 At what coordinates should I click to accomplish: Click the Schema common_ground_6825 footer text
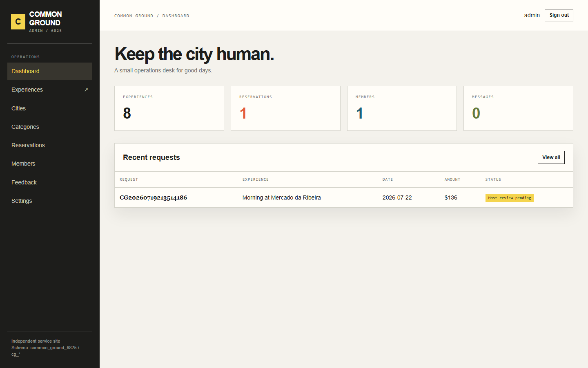point(45,351)
